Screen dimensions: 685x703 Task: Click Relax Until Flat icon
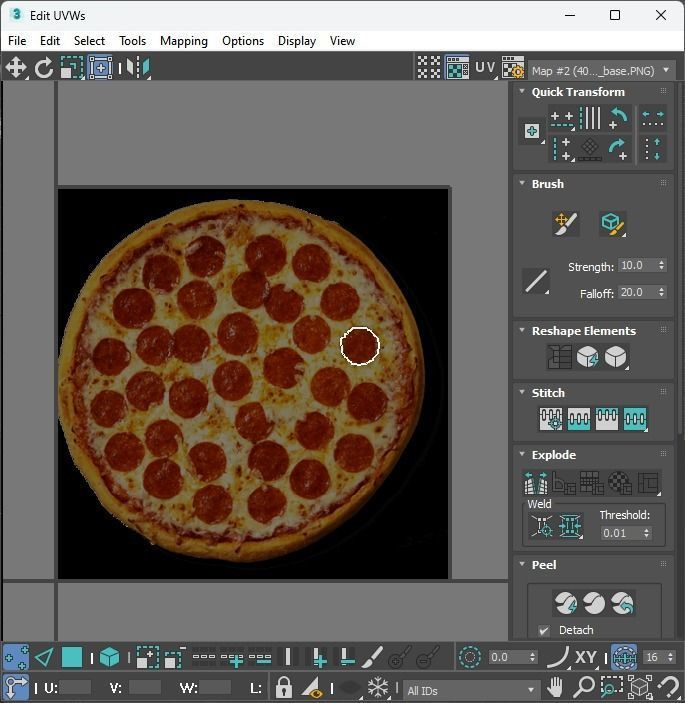coord(588,357)
